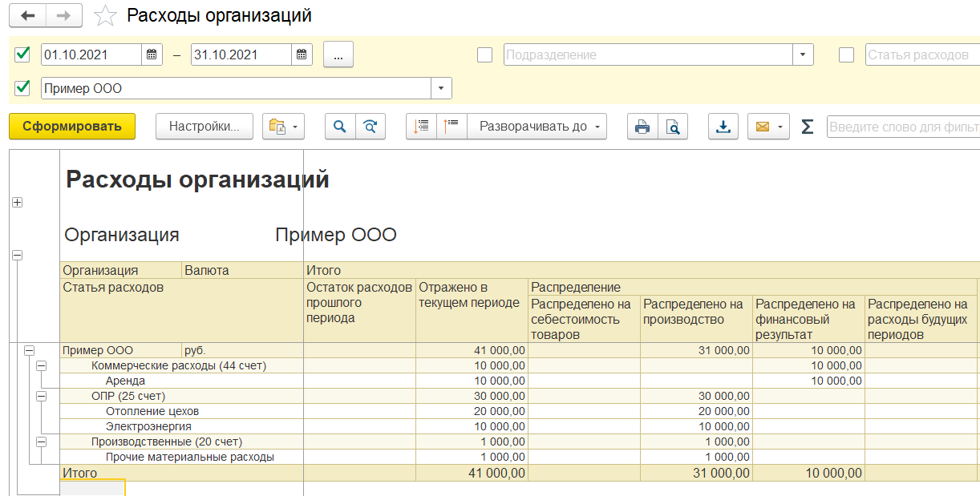Select the Прочие материальные расходы cell
Viewport: 980px width, 496px height.
tap(182, 457)
